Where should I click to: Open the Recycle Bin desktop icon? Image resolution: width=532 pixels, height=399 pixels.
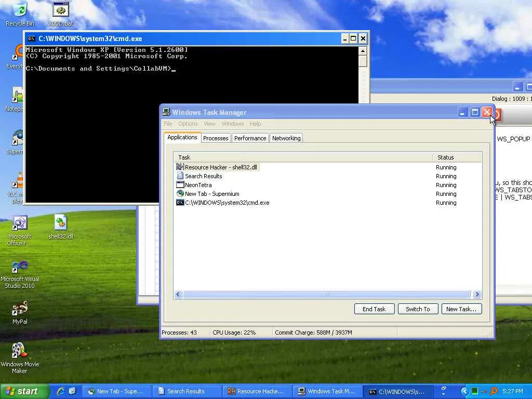tap(20, 14)
